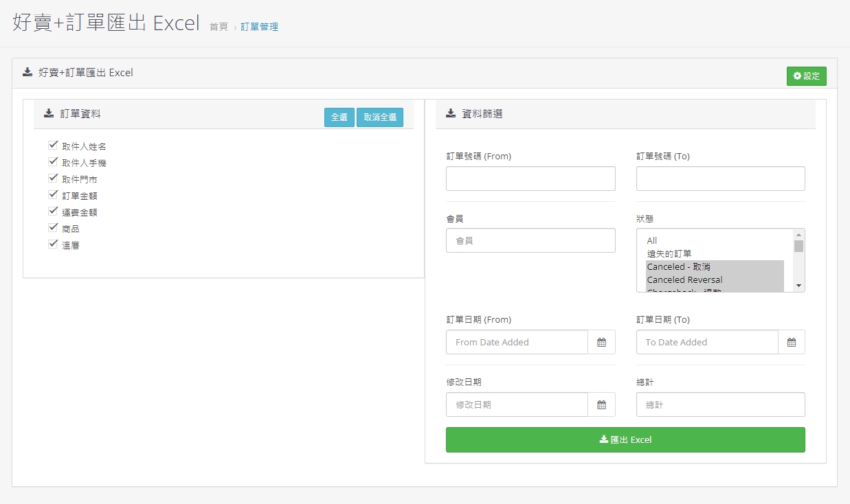
Task: Toggle the 取件門市 checkbox
Action: tap(53, 178)
